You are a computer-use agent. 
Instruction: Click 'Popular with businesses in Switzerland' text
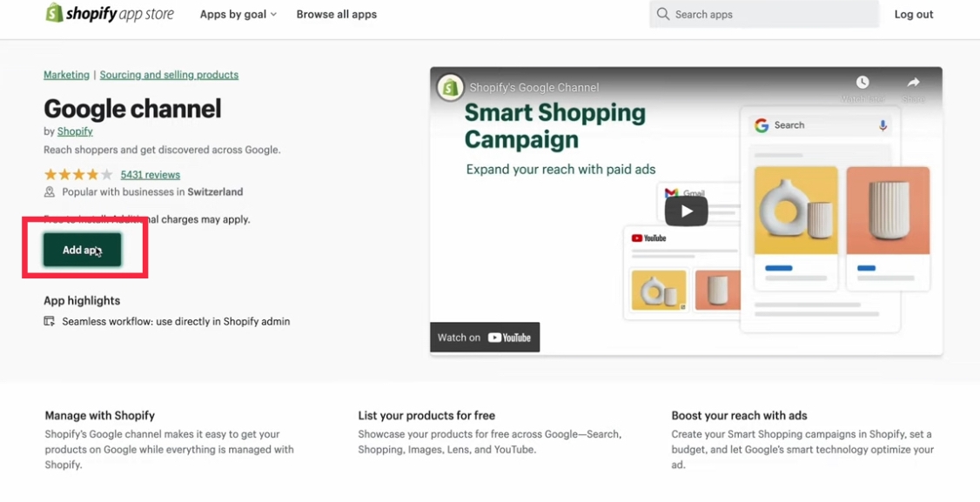tap(152, 192)
